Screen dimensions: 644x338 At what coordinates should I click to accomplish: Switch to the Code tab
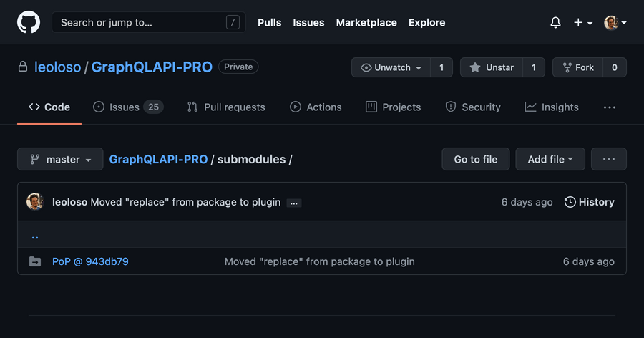pyautogui.click(x=49, y=107)
